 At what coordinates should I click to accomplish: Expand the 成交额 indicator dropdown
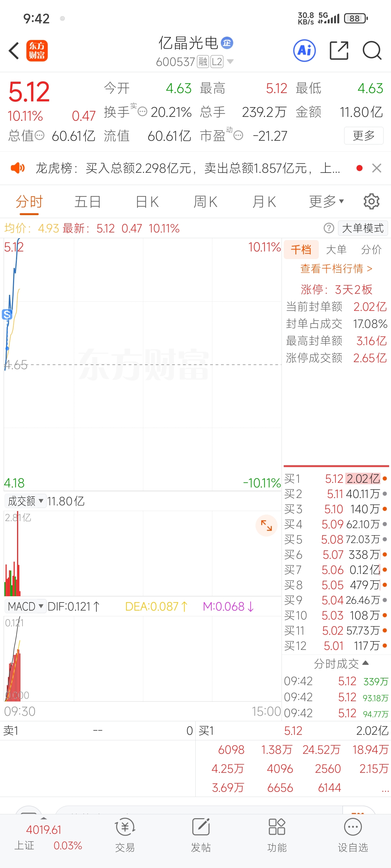[x=25, y=501]
